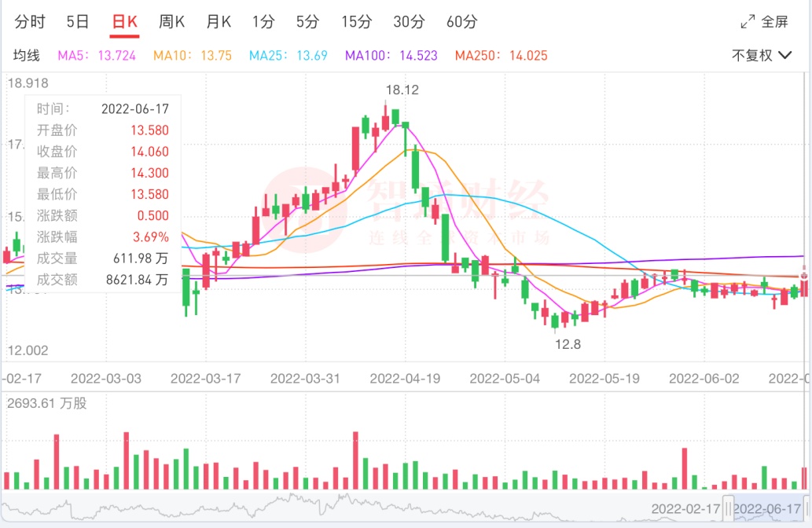Select the 日K tab
Image resolution: width=812 pixels, height=528 pixels.
pyautogui.click(x=124, y=22)
